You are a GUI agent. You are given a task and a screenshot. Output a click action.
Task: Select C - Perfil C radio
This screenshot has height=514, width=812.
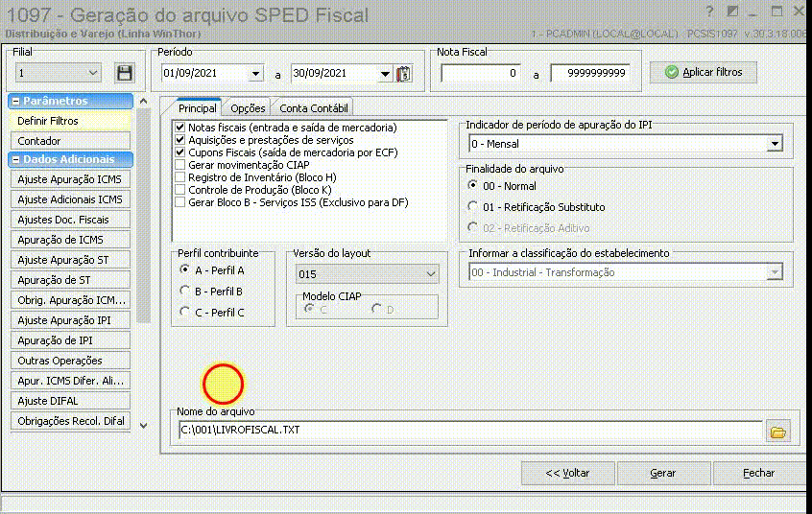(x=184, y=312)
